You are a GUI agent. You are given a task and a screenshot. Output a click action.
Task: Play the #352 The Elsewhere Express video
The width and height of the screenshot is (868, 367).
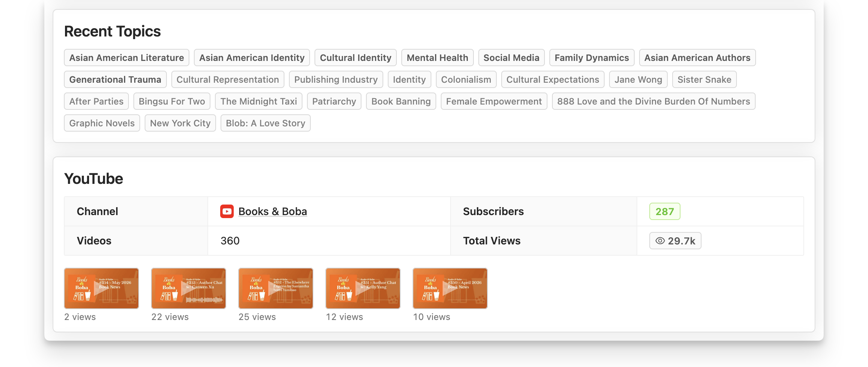coord(276,288)
